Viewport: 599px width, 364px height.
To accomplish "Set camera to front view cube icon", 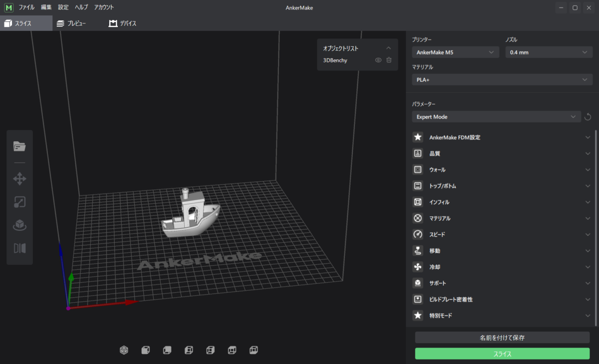I will tap(145, 350).
